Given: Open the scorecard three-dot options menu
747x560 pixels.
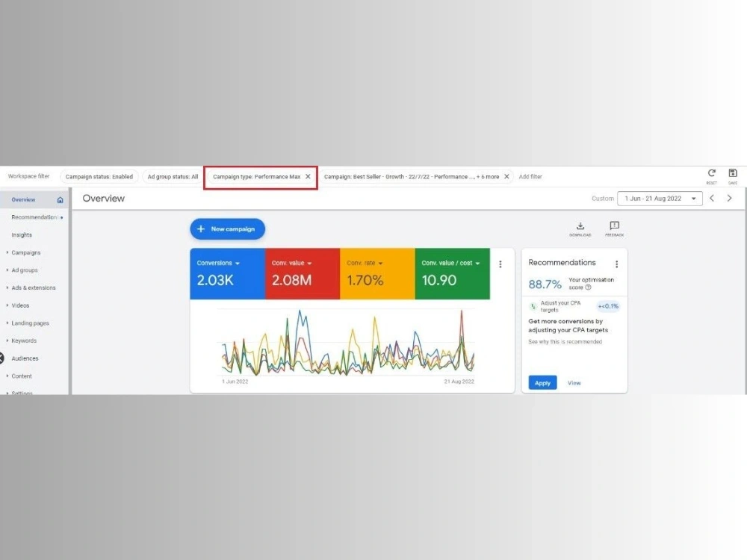Looking at the screenshot, I should (x=500, y=264).
